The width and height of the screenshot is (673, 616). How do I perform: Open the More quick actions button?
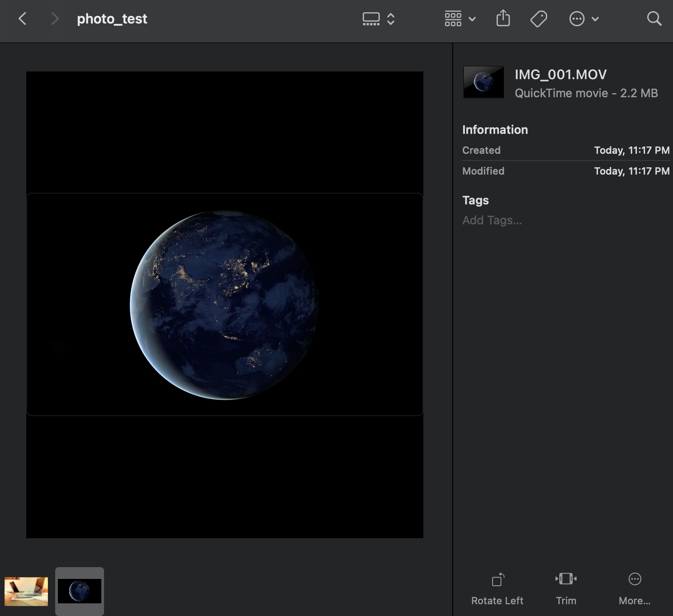point(635,586)
